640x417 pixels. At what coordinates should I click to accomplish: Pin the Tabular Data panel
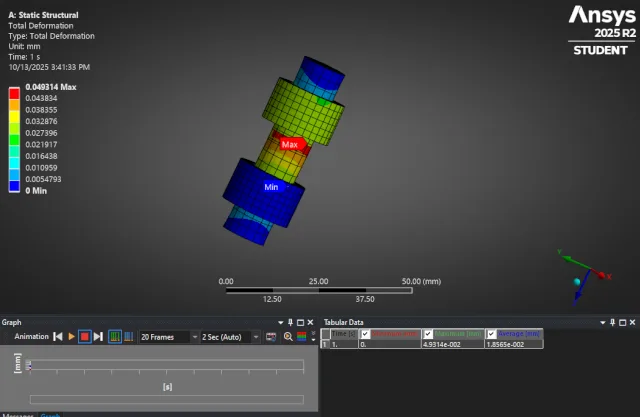(x=612, y=322)
